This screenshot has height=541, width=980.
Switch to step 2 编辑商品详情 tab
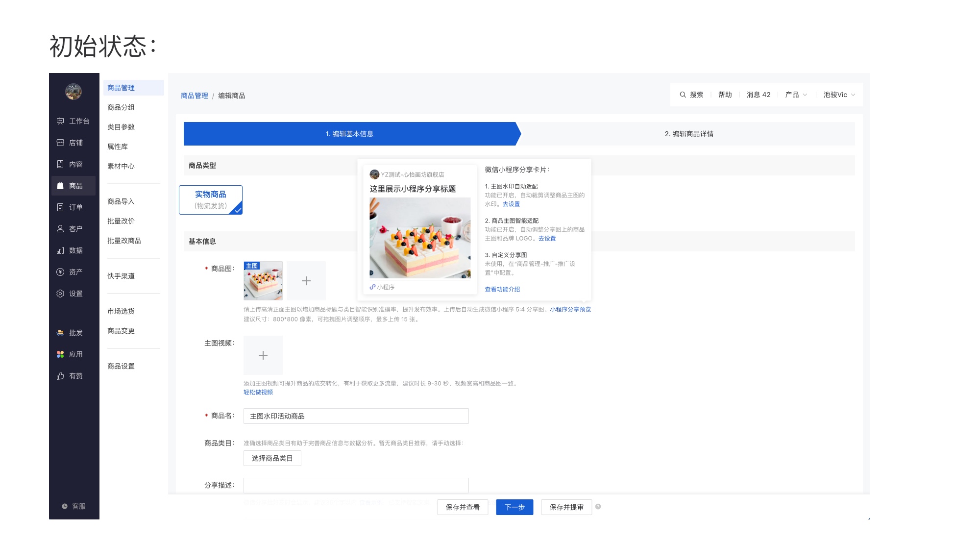click(x=688, y=134)
